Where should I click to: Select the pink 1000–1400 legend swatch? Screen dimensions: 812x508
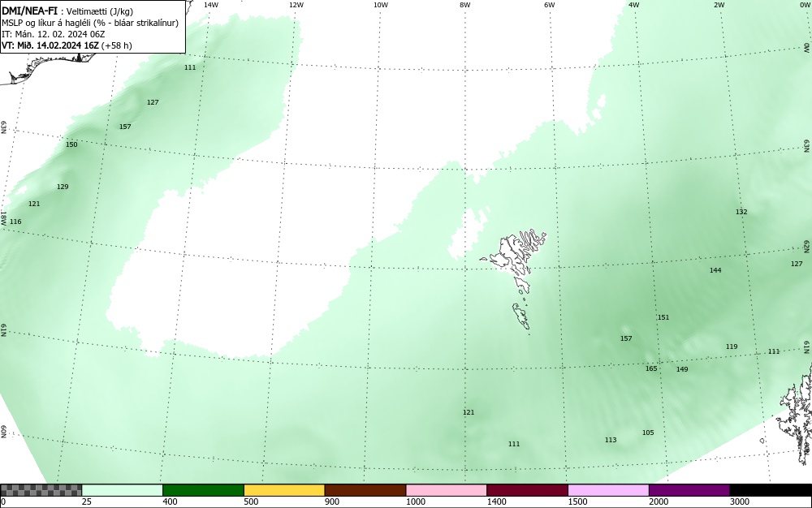[x=447, y=490]
